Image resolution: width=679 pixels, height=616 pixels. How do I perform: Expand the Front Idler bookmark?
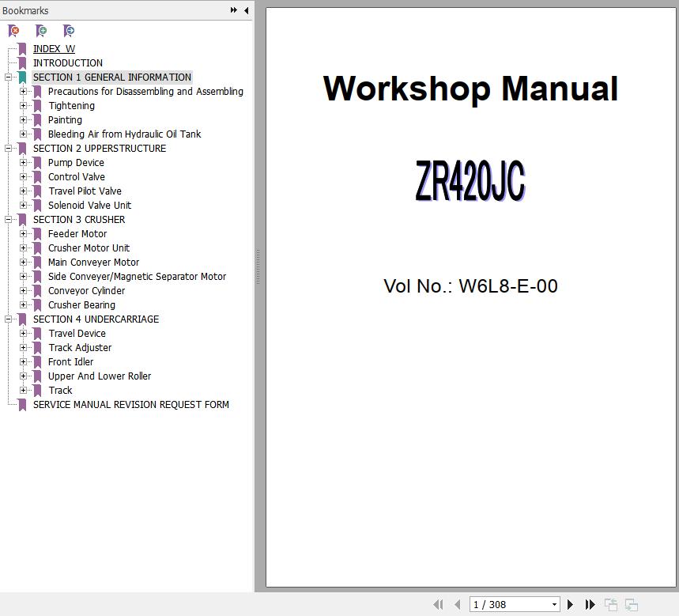(x=24, y=361)
